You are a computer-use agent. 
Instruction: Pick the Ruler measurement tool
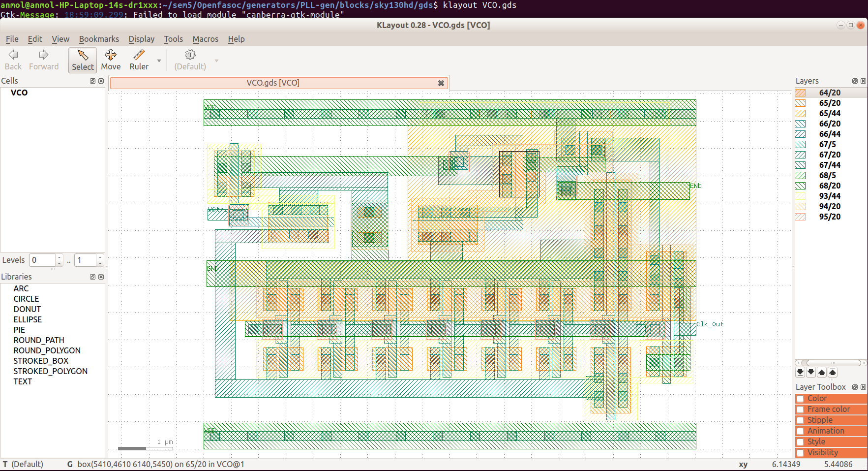coord(139,59)
